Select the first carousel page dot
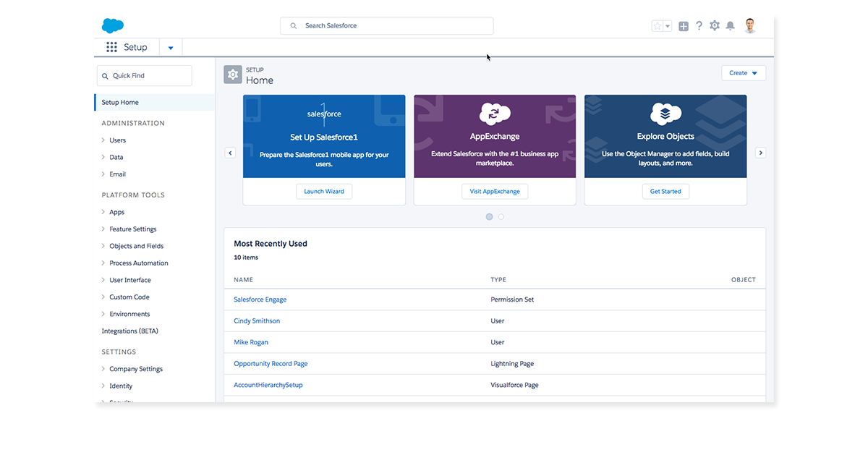This screenshot has height=463, width=868. (x=490, y=216)
